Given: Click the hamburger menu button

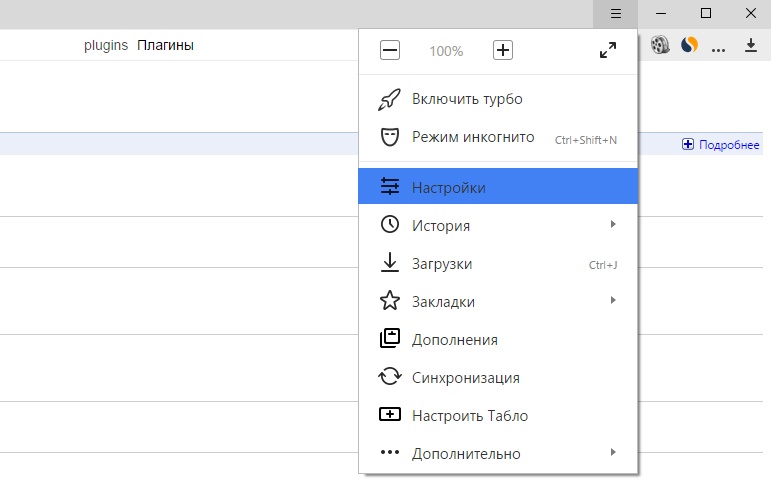Looking at the screenshot, I should (x=615, y=14).
